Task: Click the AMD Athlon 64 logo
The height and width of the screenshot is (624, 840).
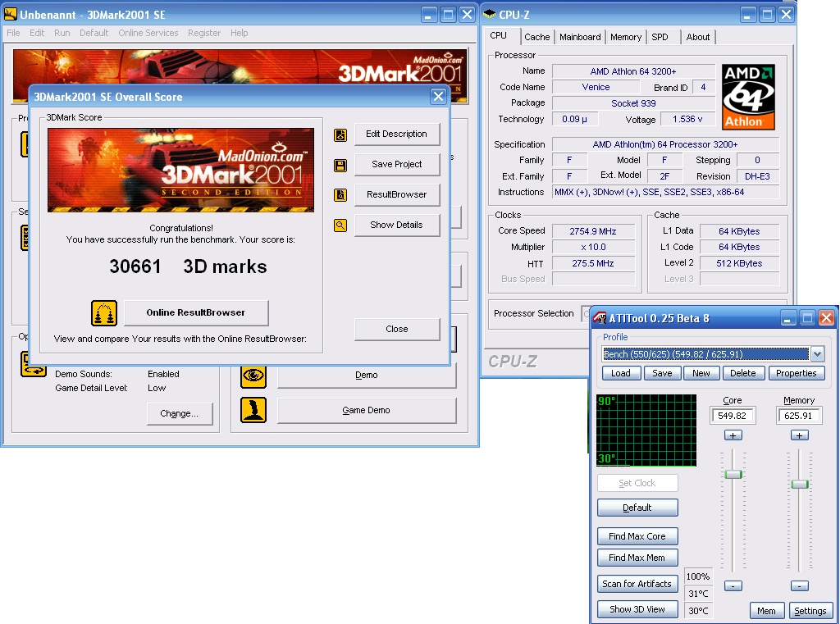Action: (x=748, y=97)
